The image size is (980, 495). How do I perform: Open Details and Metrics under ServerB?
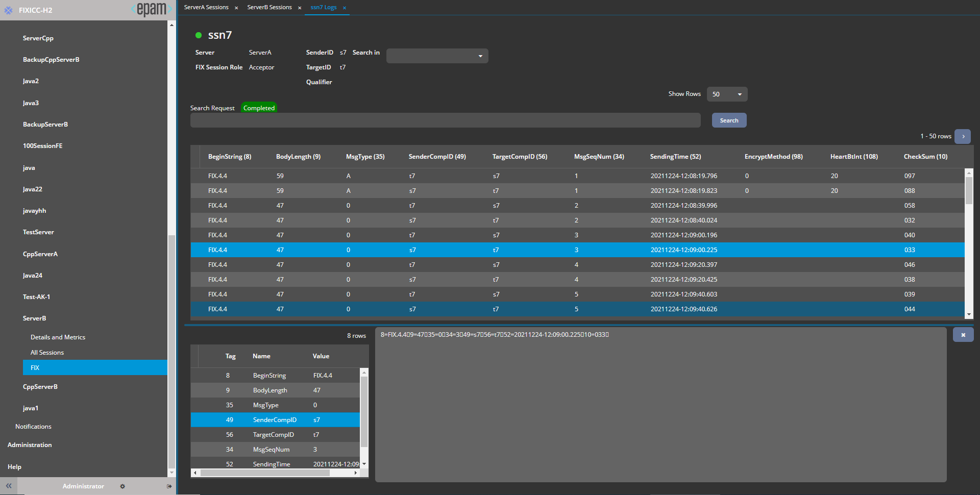(58, 337)
